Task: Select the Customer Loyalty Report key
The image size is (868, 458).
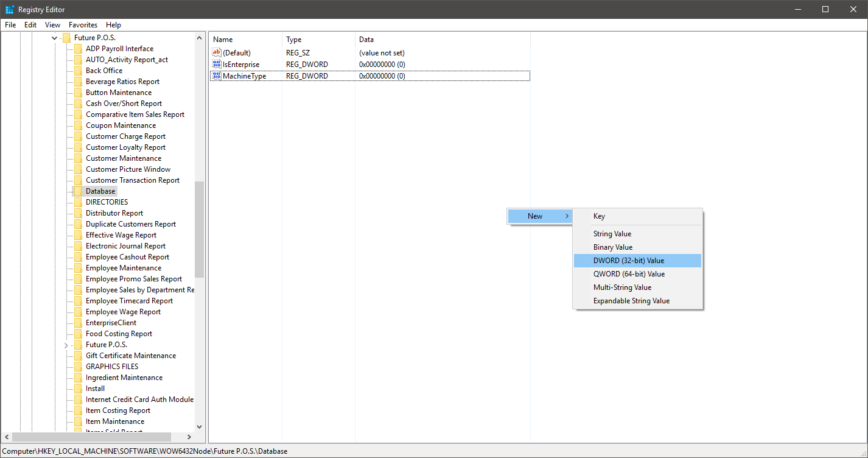Action: (x=125, y=147)
